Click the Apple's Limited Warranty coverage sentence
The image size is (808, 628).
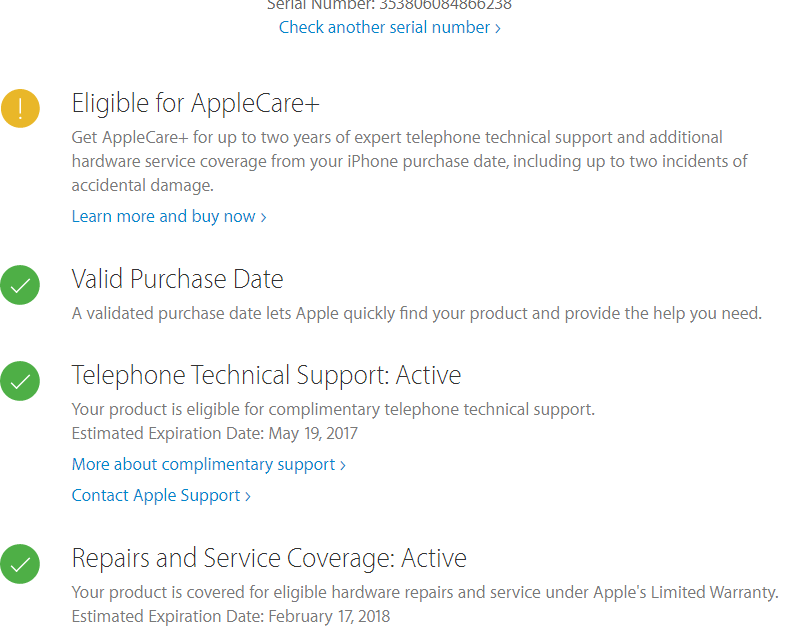click(424, 592)
